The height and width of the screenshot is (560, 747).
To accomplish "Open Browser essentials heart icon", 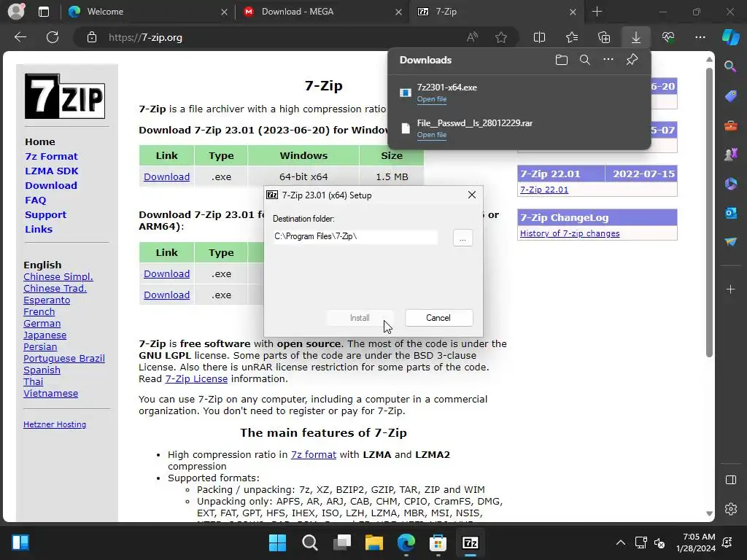I will (x=668, y=37).
